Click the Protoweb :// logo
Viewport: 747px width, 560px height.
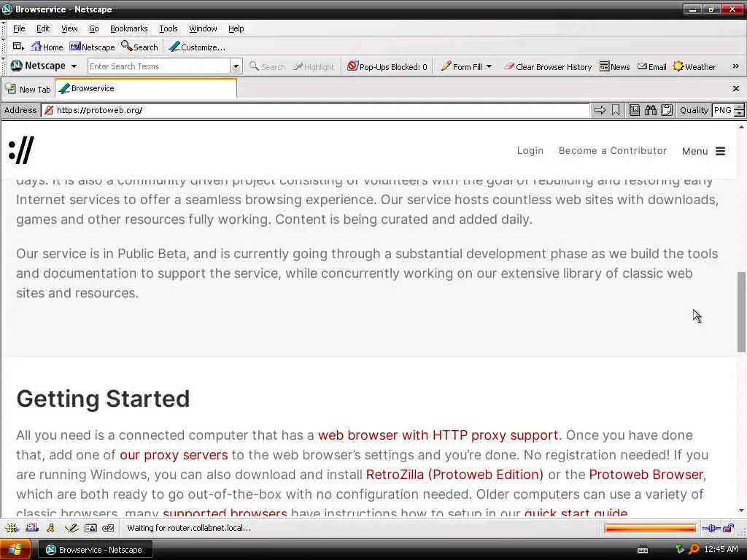tap(21, 150)
